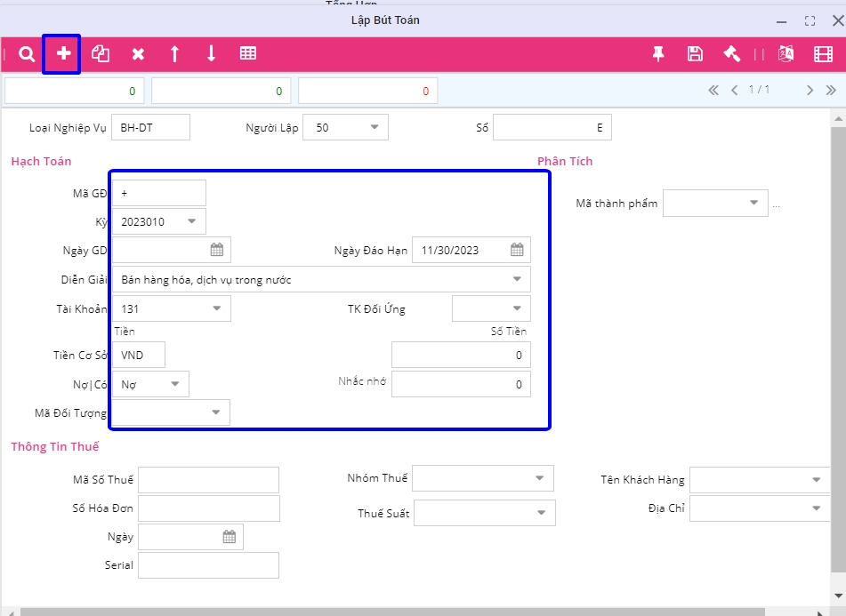Click the gavel post icon
The width and height of the screenshot is (846, 616).
coord(731,54)
